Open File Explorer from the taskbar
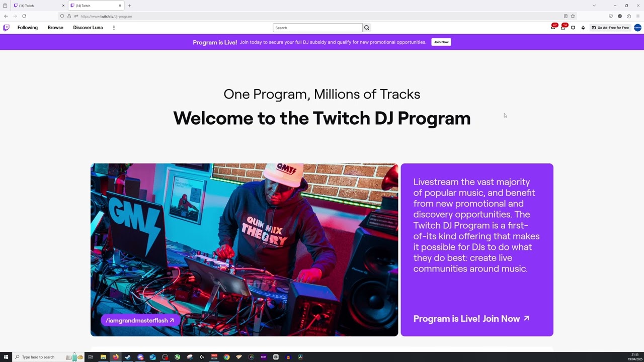Viewport: 644px width, 362px height. (x=103, y=357)
